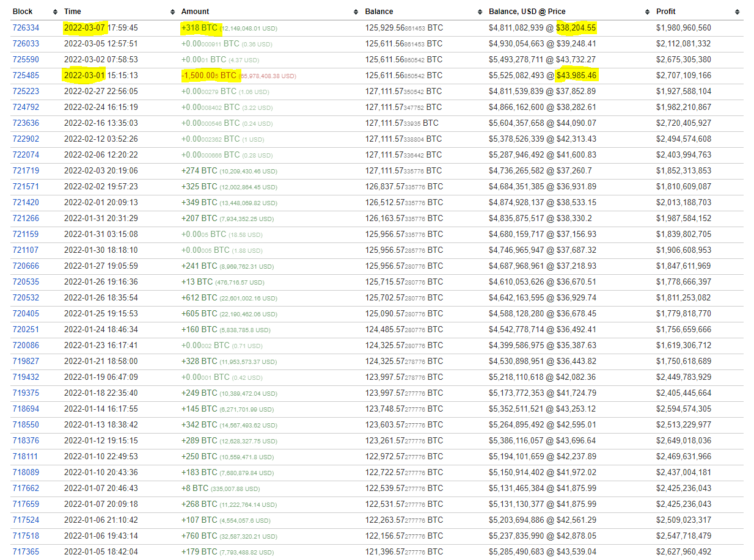Open block 717518 link
This screenshot has width=754, height=560.
(x=26, y=536)
